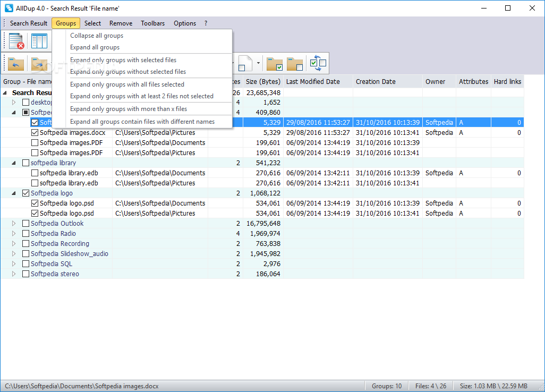Click the folder back arrow icon
Viewport: 545px width, 392px height.
point(15,64)
